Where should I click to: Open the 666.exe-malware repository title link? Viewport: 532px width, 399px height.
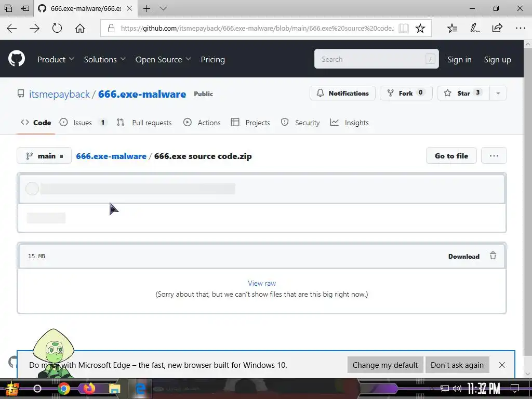[142, 94]
